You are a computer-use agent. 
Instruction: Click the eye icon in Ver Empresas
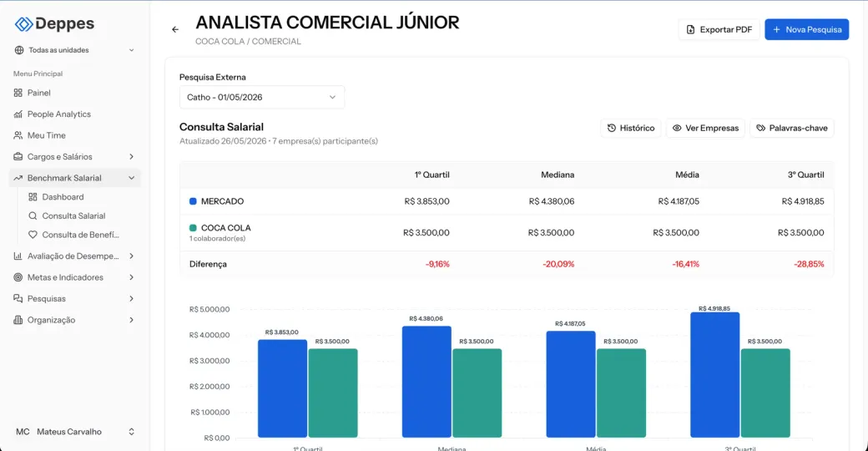pos(677,128)
